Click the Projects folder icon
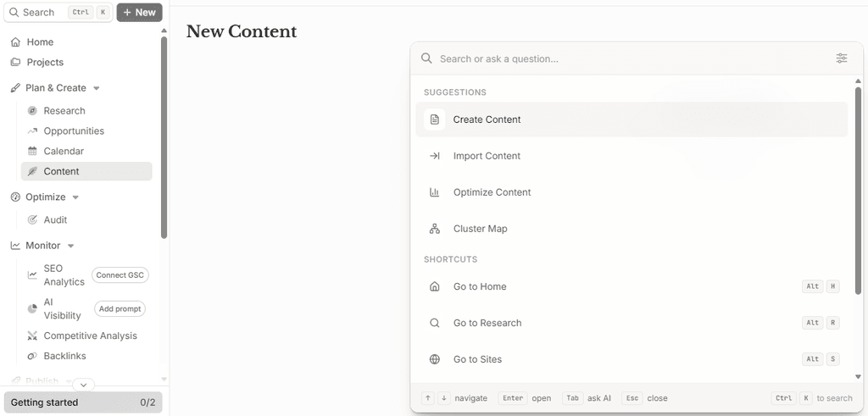Image resolution: width=868 pixels, height=416 pixels. [15, 62]
